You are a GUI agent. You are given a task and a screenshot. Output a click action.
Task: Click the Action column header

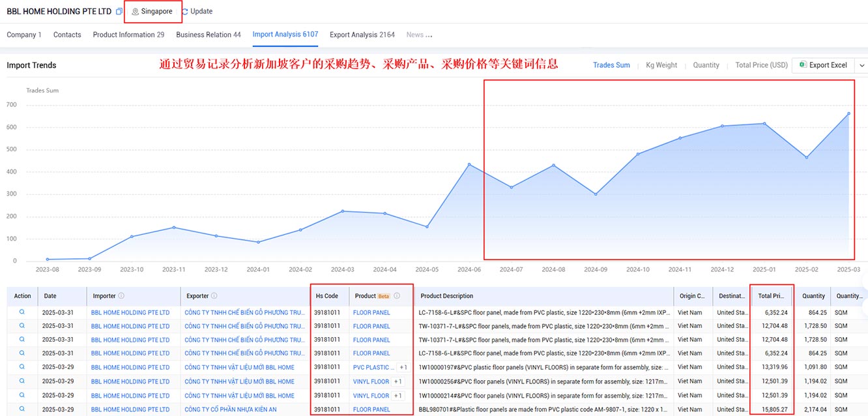coord(22,296)
